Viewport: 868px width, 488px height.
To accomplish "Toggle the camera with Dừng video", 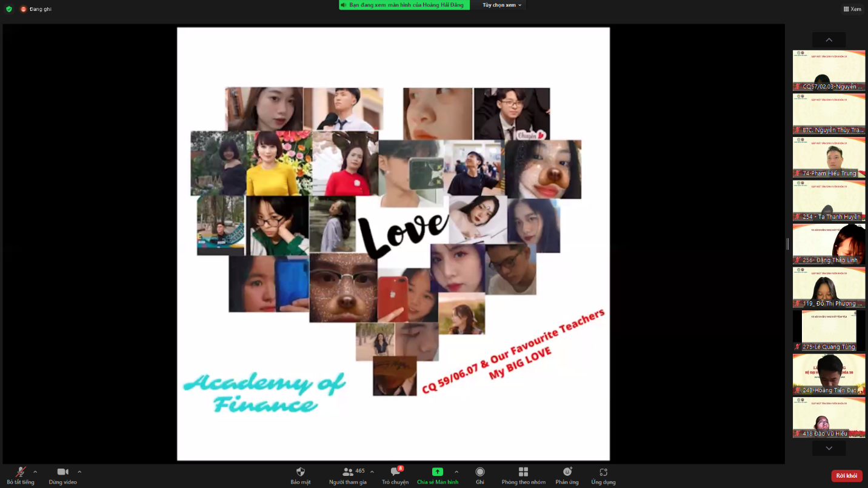I will 63,472.
